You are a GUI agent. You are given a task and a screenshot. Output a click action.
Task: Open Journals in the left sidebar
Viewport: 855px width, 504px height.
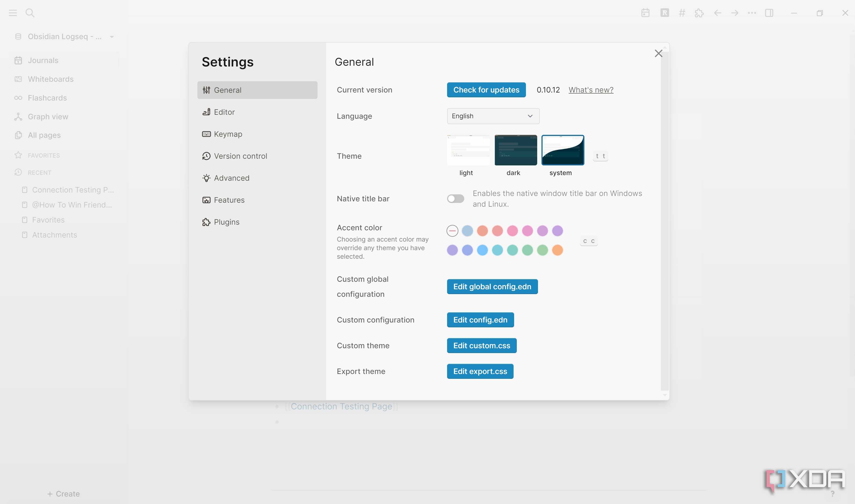[64, 60]
